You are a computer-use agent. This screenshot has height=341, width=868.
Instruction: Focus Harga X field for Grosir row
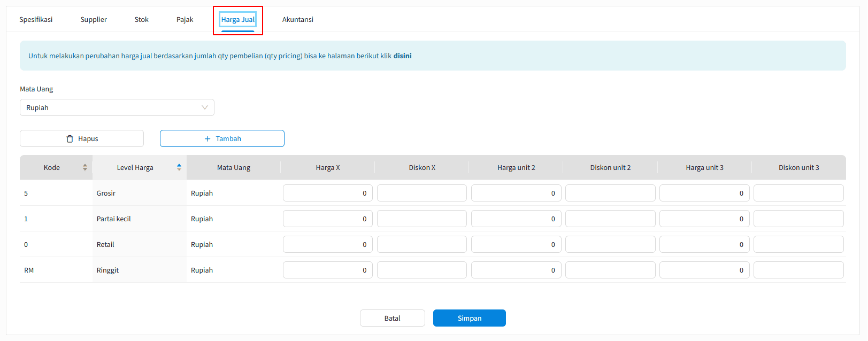pos(327,193)
